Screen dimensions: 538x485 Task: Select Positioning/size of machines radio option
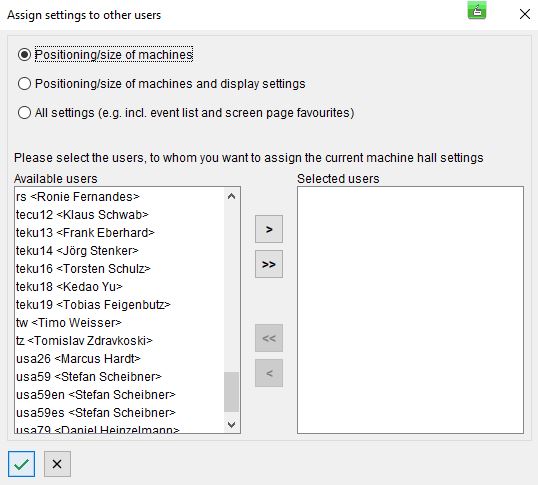click(x=24, y=55)
